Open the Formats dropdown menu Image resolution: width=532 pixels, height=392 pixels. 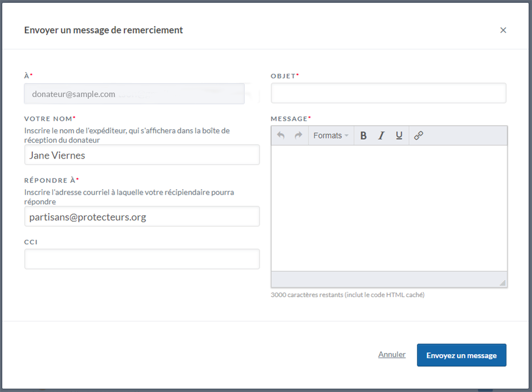[x=331, y=135]
